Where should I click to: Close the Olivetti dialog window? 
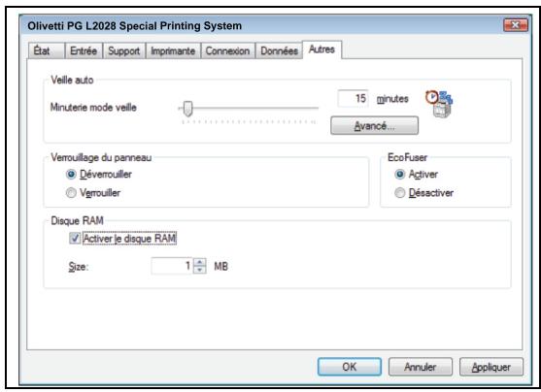(516, 25)
